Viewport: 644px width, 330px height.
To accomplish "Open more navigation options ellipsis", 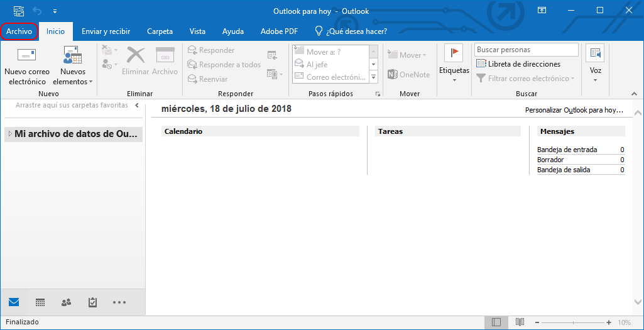I will click(119, 302).
